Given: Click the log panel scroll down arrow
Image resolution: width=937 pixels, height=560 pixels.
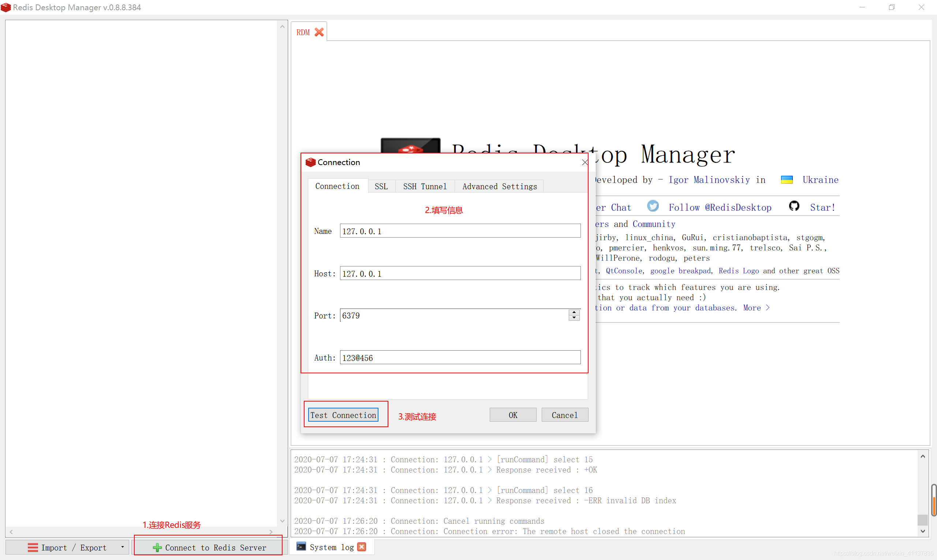Looking at the screenshot, I should 922,531.
